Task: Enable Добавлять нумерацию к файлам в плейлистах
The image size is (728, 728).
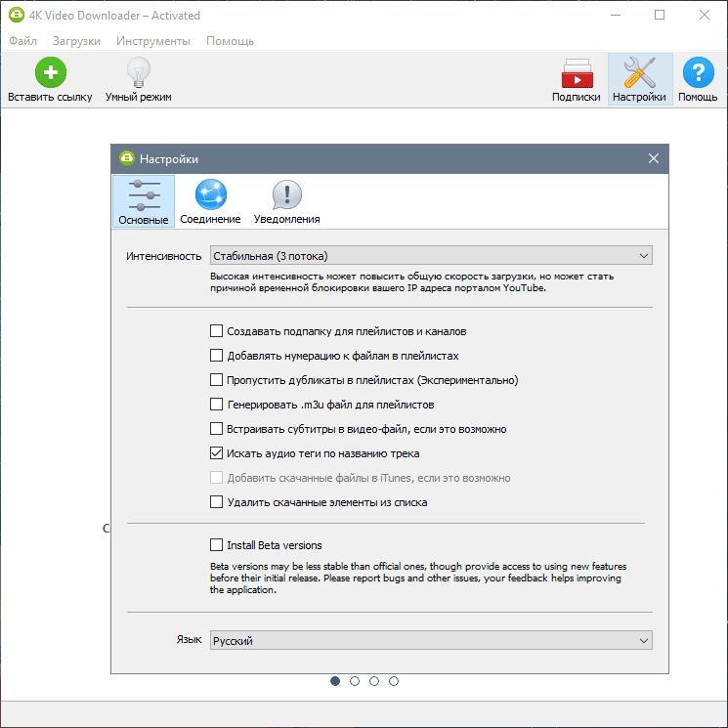Action: coord(216,356)
